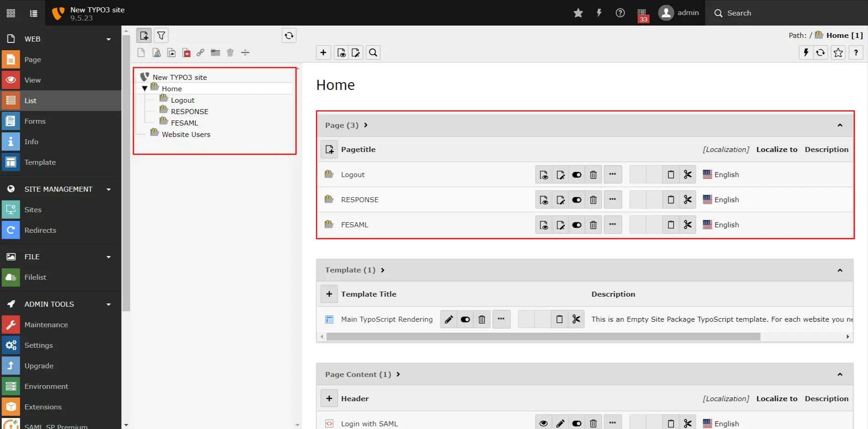Pick the menu separator page type icon
This screenshot has width=868, height=429.
(245, 53)
